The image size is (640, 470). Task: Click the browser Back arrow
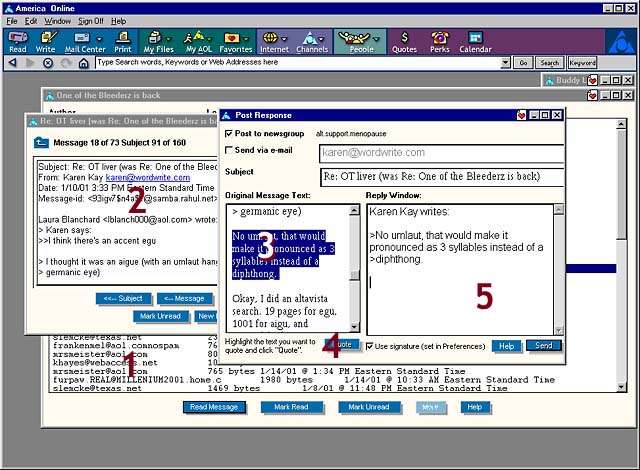click(13, 63)
